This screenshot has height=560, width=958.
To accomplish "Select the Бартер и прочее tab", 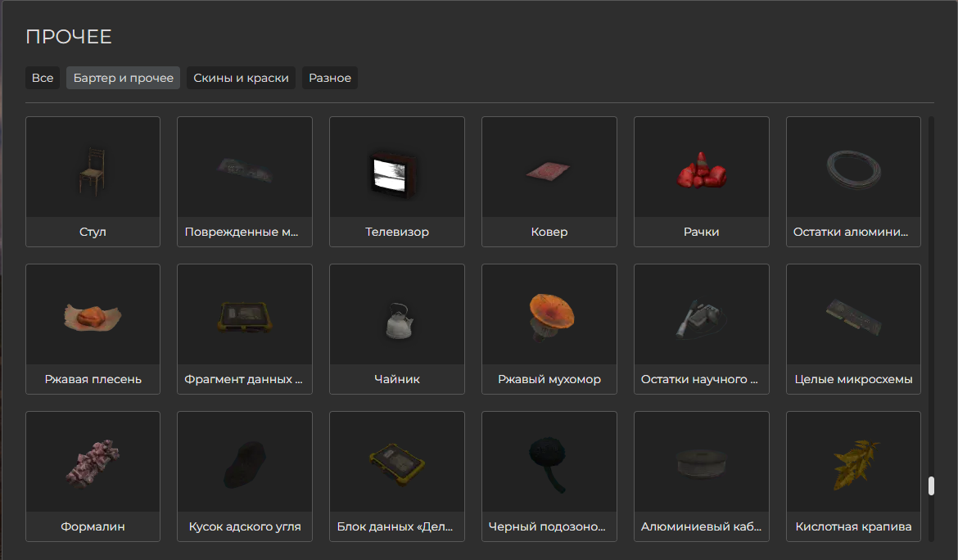I will tap(124, 78).
